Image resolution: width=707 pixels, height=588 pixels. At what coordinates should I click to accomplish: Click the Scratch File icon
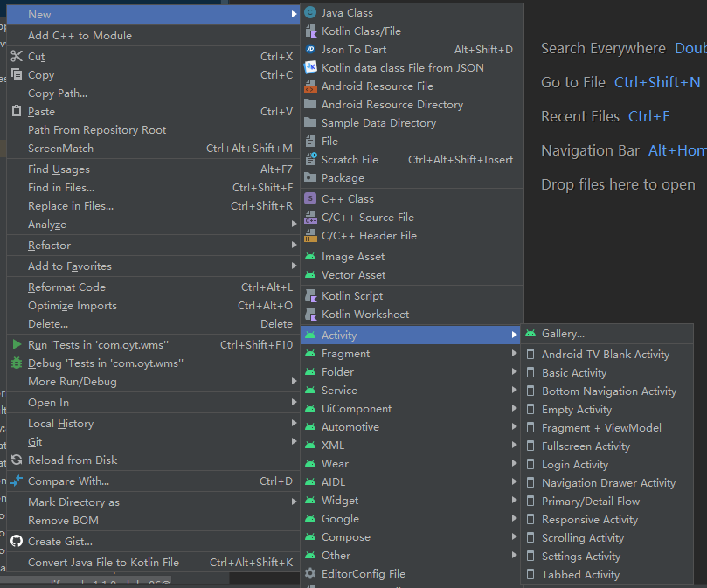pyautogui.click(x=310, y=160)
